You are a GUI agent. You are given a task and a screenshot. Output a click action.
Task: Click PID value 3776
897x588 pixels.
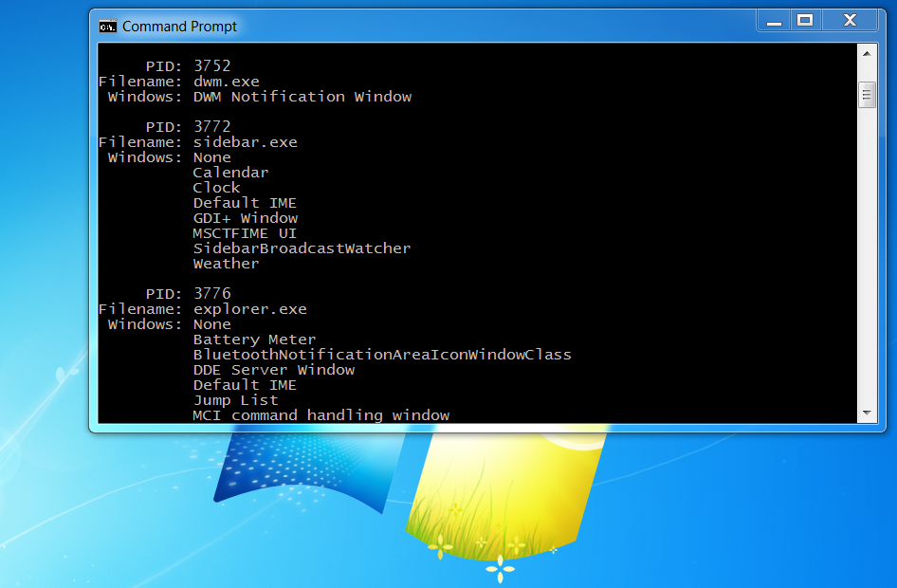click(x=211, y=294)
